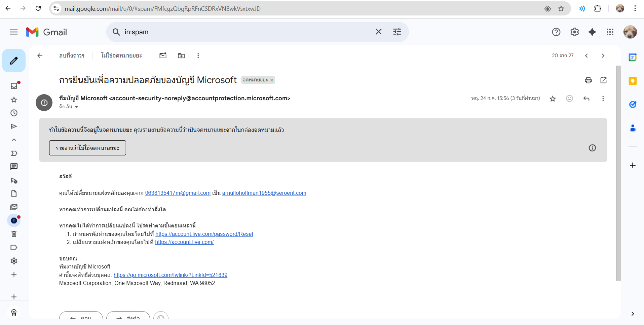644x325 pixels.
Task: Get add-ons via side panel plus
Action: click(633, 165)
